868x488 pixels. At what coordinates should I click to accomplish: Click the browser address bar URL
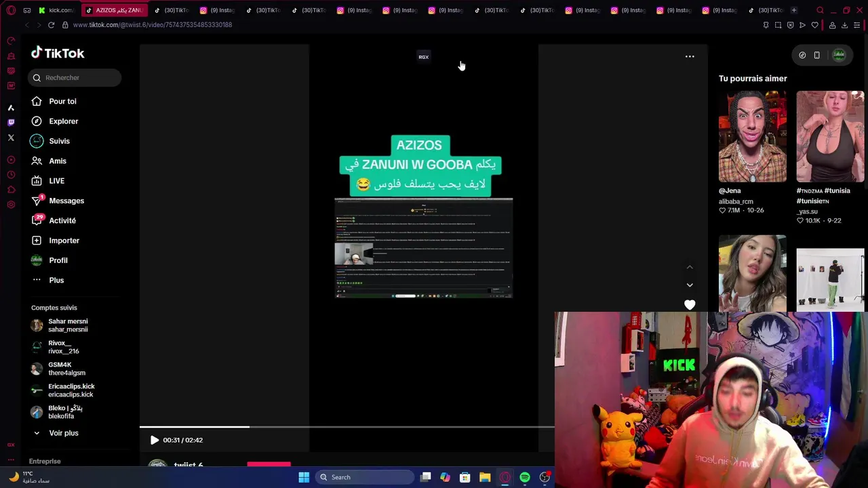coord(152,25)
